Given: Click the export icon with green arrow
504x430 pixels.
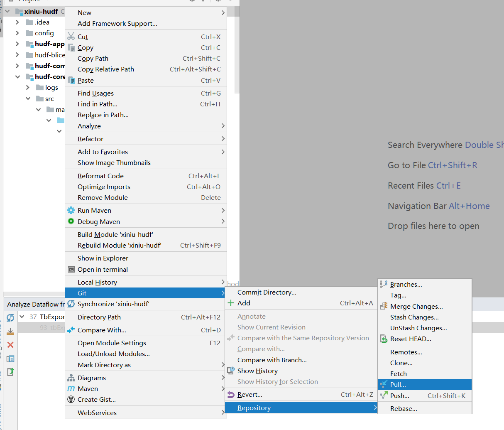Looking at the screenshot, I should pos(10,372).
